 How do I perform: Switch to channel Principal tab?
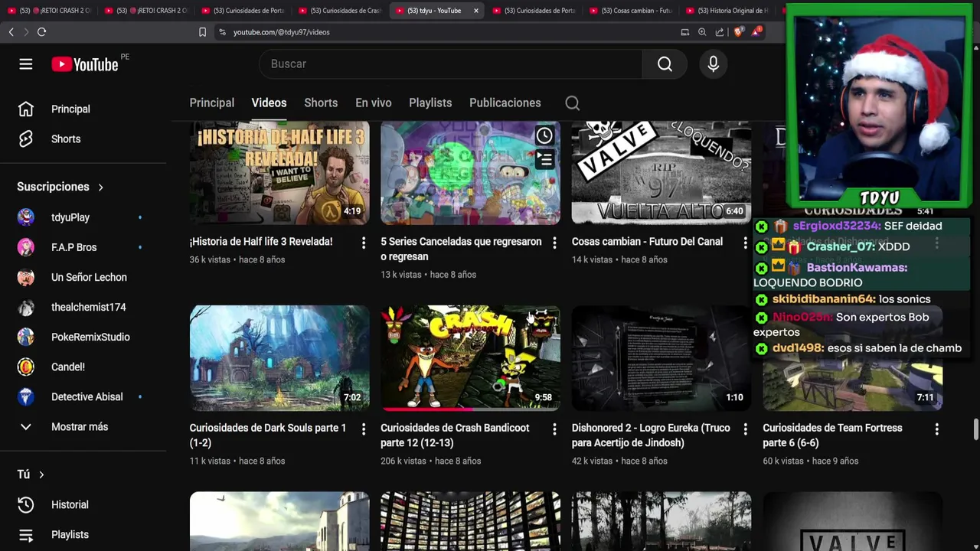(x=212, y=103)
